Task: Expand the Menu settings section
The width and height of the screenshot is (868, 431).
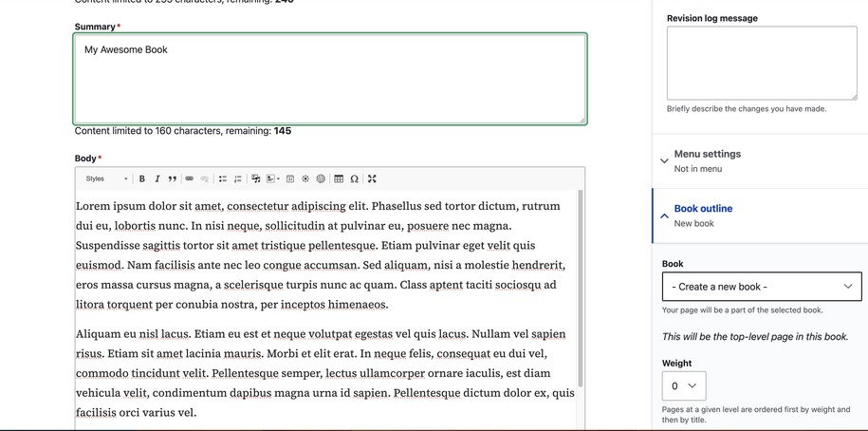Action: [707, 160]
